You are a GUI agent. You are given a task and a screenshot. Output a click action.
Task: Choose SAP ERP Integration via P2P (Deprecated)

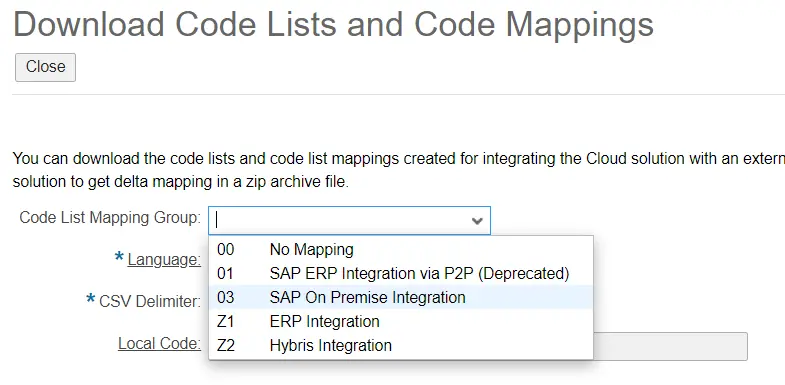(x=401, y=273)
